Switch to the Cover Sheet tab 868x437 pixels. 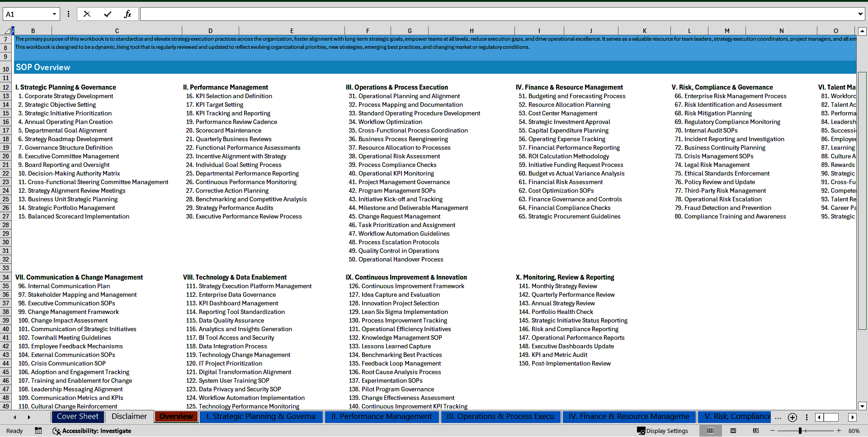[78, 417]
